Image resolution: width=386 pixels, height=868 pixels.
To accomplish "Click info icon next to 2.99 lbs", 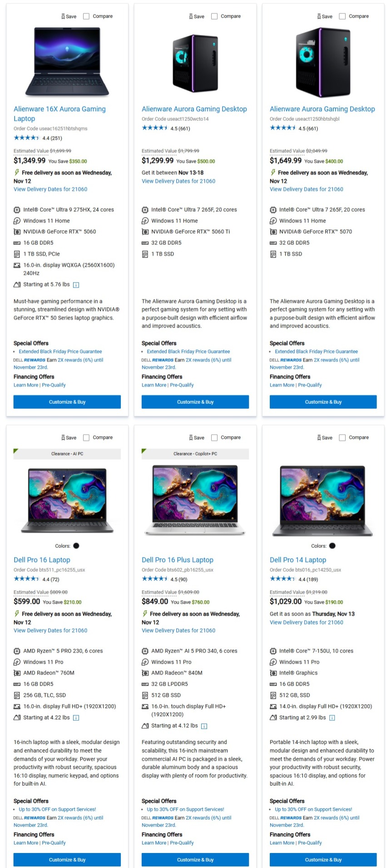I will tap(332, 718).
